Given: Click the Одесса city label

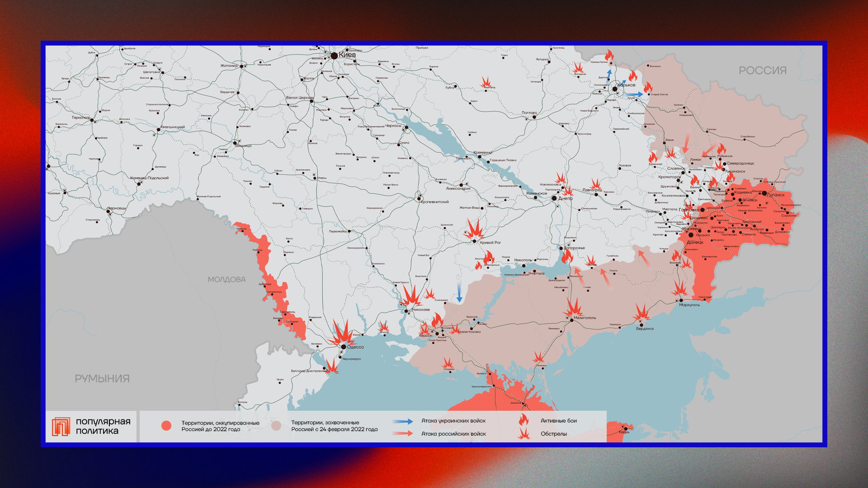Looking at the screenshot, I should pyautogui.click(x=355, y=347).
